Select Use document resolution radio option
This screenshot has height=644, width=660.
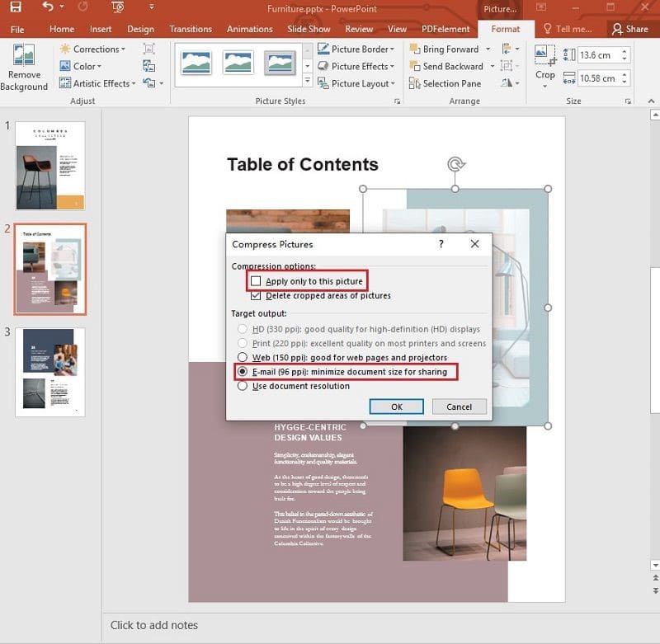click(x=243, y=386)
